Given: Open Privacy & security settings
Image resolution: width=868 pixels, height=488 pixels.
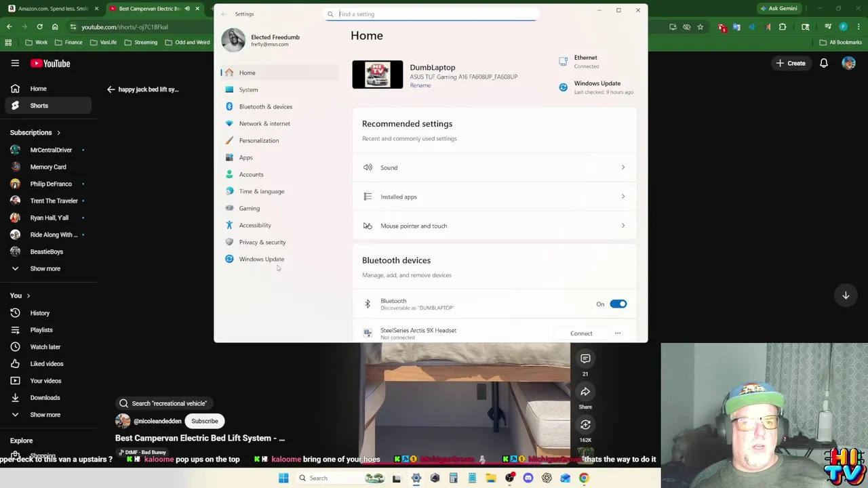Looking at the screenshot, I should 279,242.
